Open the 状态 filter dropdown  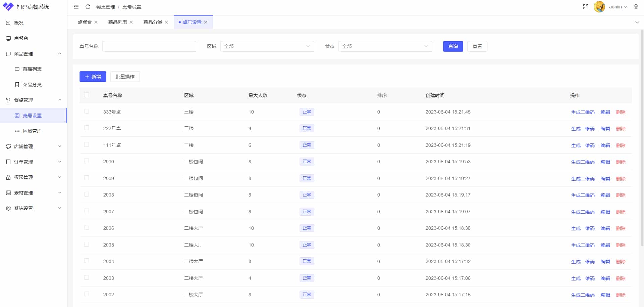pos(385,46)
